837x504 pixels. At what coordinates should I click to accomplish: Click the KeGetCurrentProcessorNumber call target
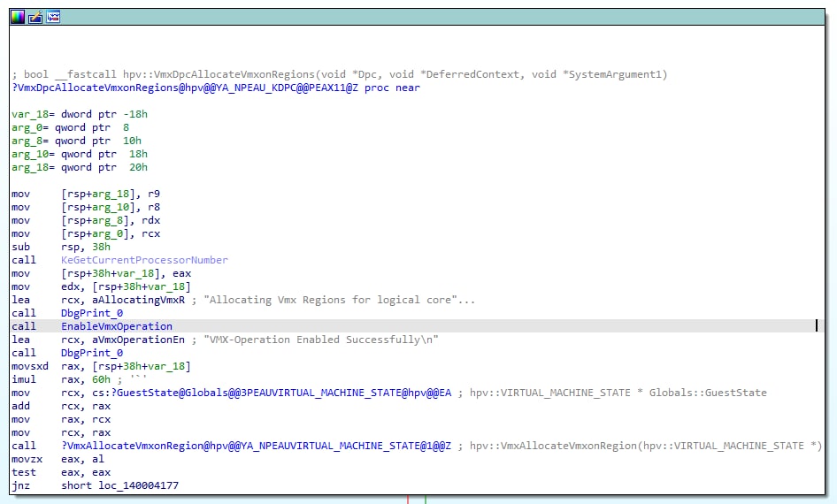[144, 260]
